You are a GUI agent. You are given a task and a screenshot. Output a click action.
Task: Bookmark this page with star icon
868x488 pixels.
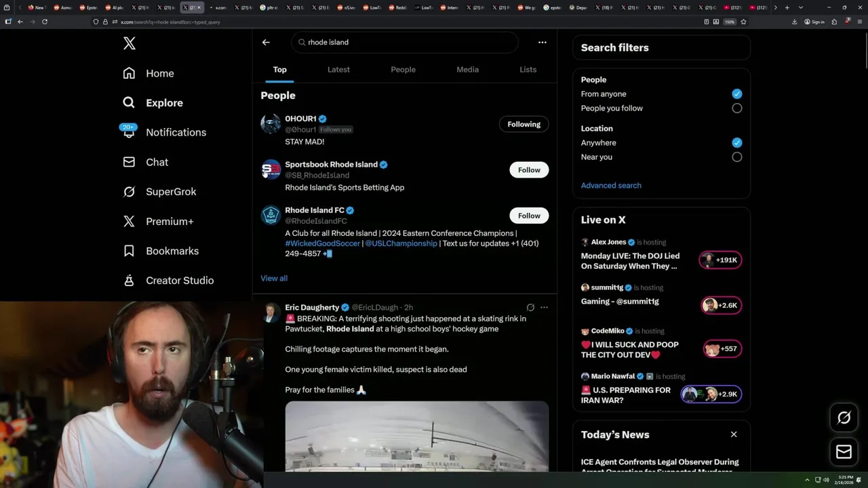pyautogui.click(x=743, y=22)
